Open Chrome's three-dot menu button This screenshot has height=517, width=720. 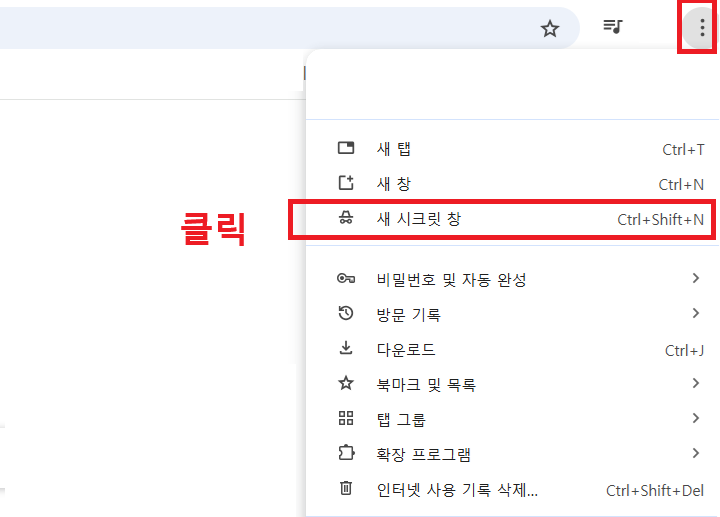702,28
